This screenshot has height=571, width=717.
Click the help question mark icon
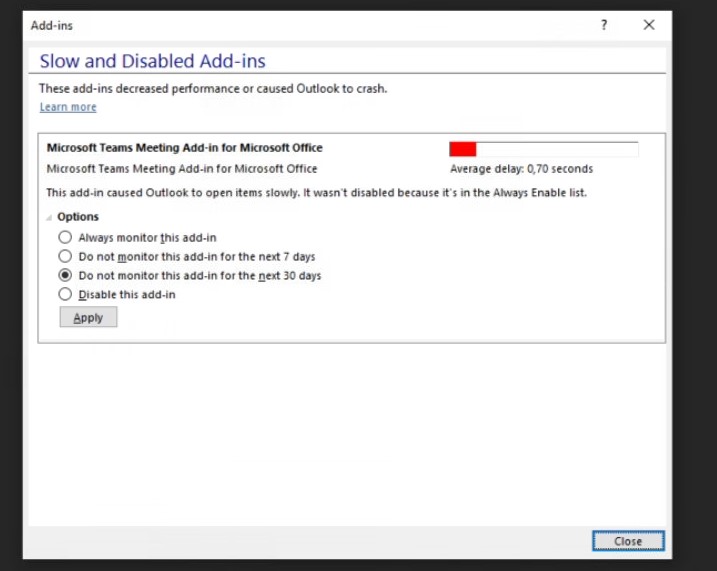pos(604,25)
